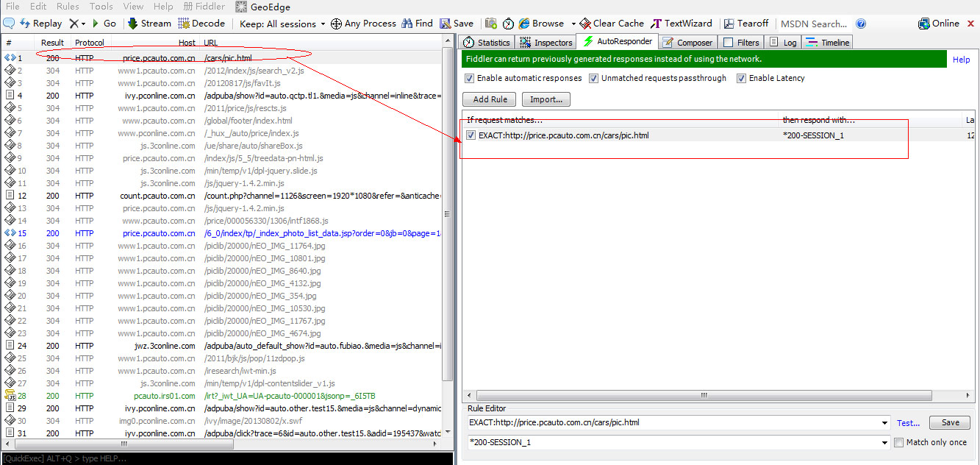
Task: Open the Help menu
Action: point(163,7)
